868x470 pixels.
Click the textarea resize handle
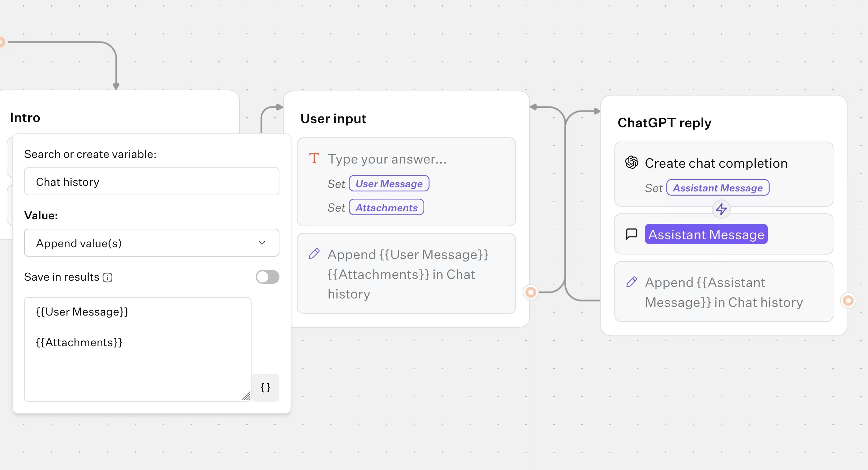click(246, 396)
